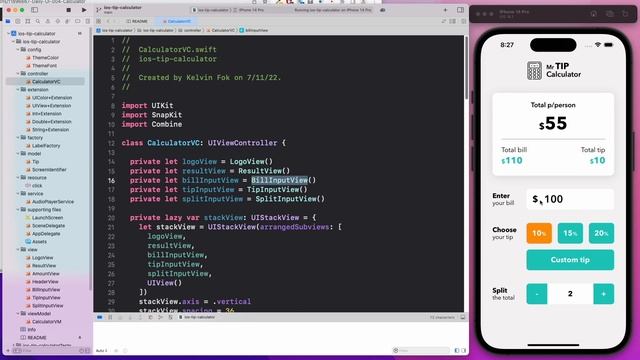The width and height of the screenshot is (640, 360).
Task: Collapse the view folder
Action: click(18, 249)
